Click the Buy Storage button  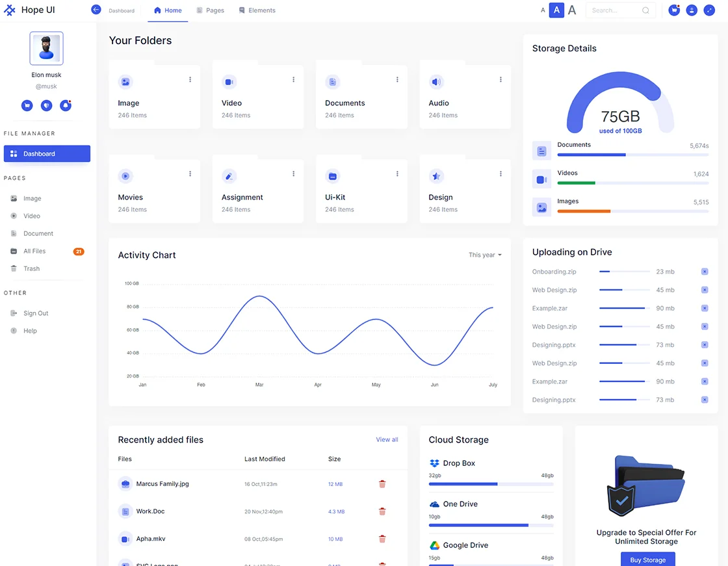tap(647, 560)
